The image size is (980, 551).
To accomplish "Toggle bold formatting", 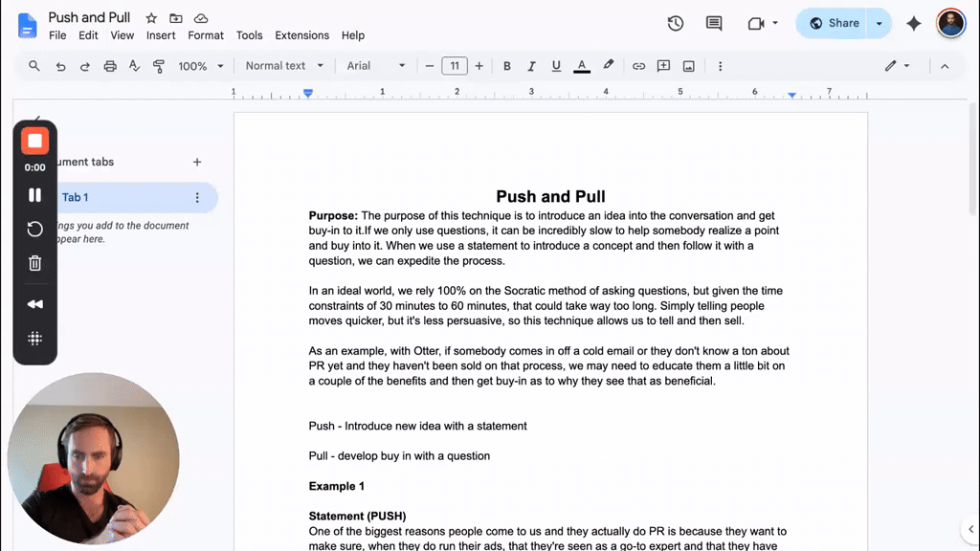I will 507,66.
